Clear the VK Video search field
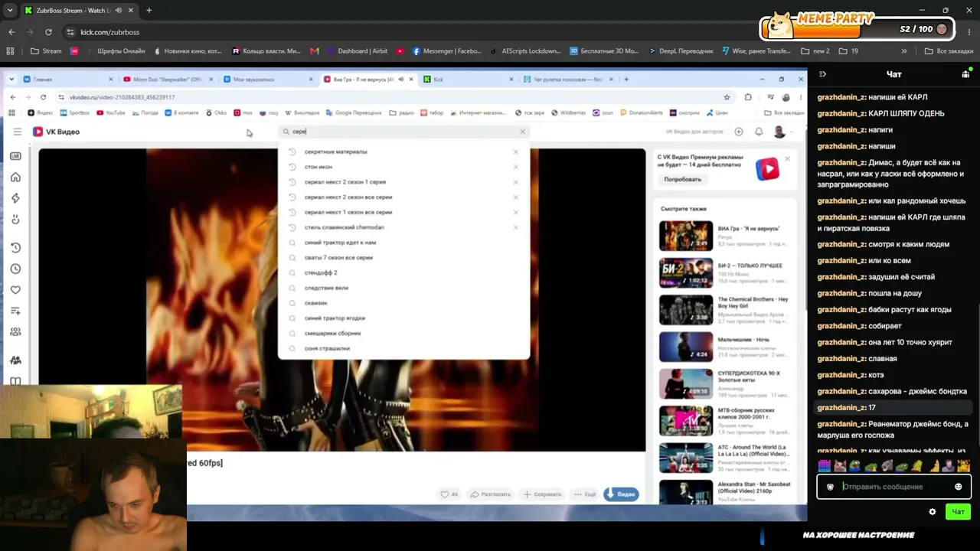Screen dimensions: 980x551 point(523,132)
